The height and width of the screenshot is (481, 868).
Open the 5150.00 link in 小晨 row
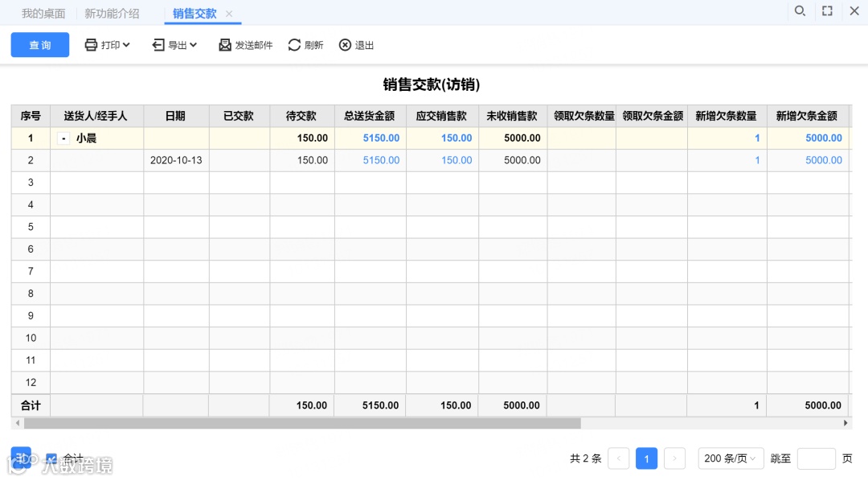381,138
